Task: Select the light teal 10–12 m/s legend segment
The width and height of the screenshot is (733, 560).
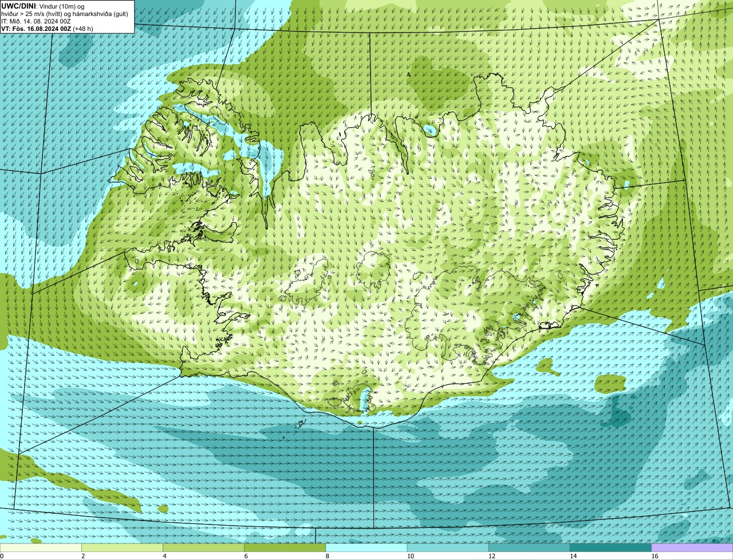Action: point(448,548)
